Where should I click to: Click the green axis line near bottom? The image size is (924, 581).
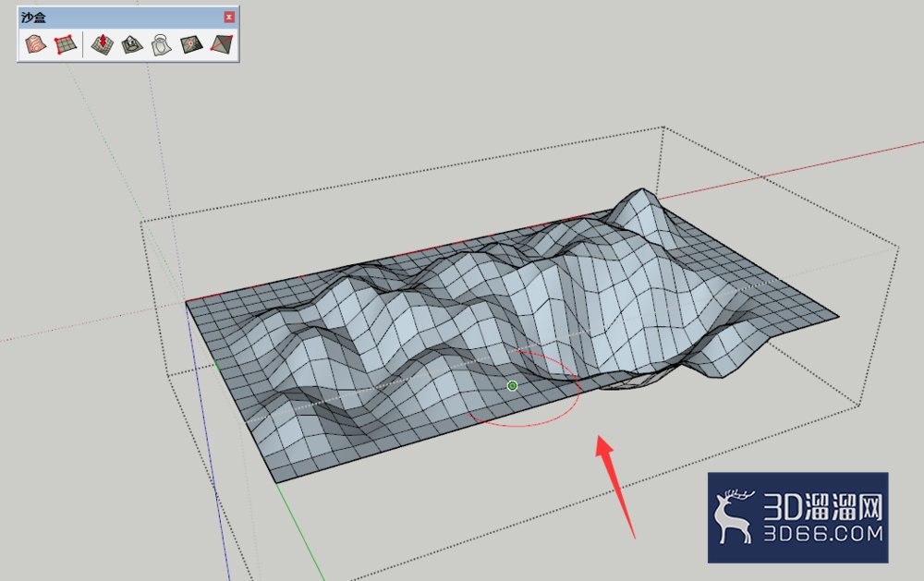tap(300, 531)
